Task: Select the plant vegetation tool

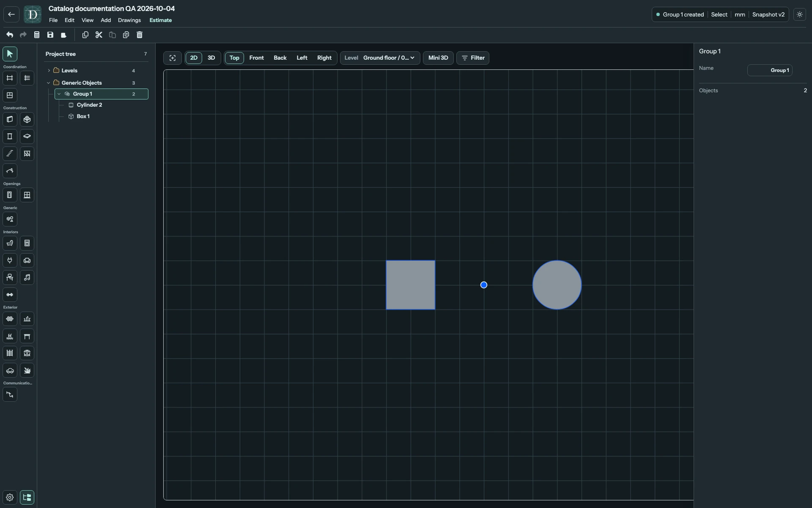Action: coord(27,370)
